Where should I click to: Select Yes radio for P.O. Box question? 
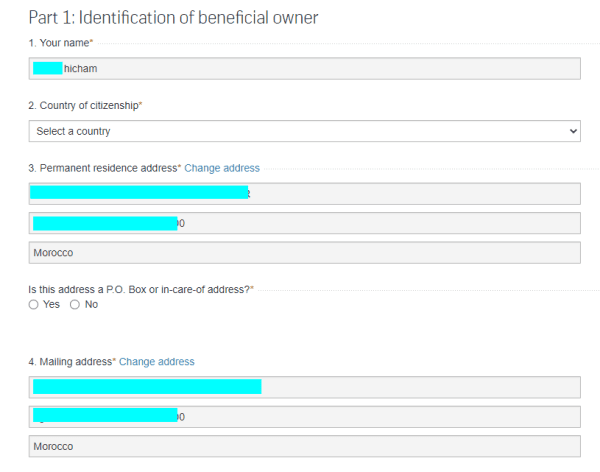click(34, 305)
